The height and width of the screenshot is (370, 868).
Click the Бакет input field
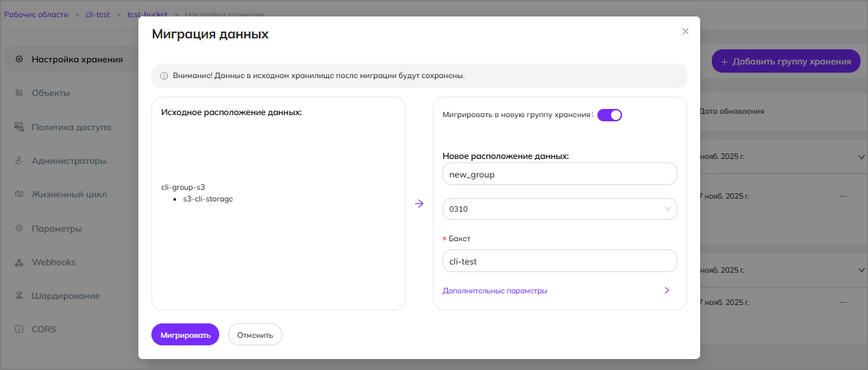pyautogui.click(x=559, y=261)
